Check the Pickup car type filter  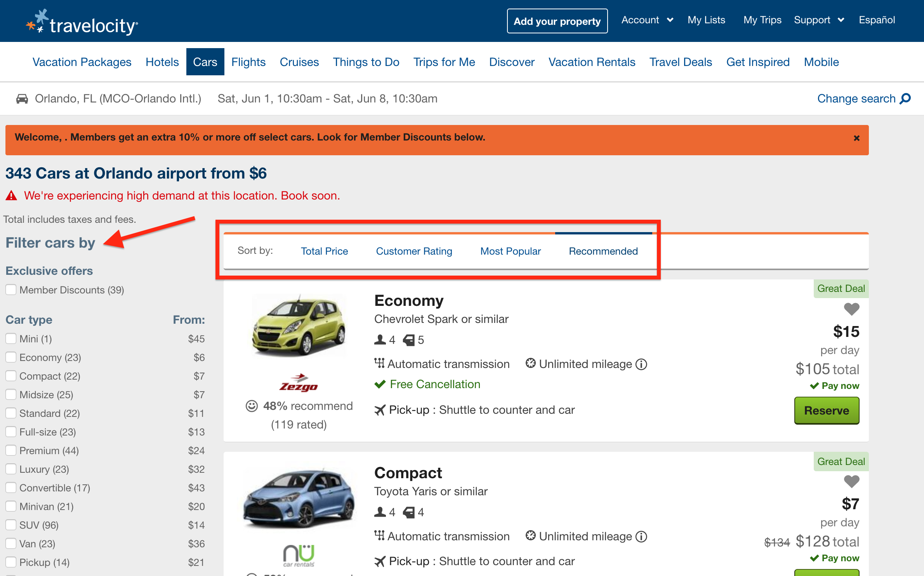tap(11, 562)
